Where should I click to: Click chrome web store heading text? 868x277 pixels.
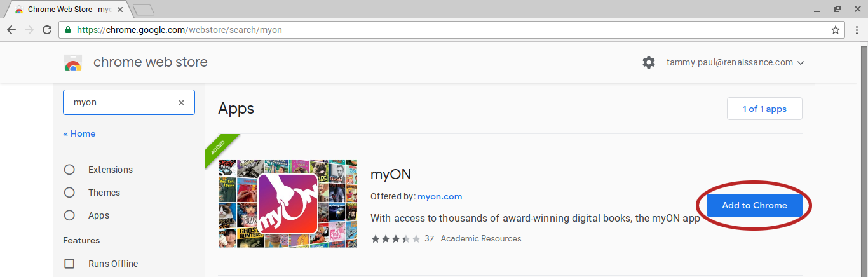point(151,62)
